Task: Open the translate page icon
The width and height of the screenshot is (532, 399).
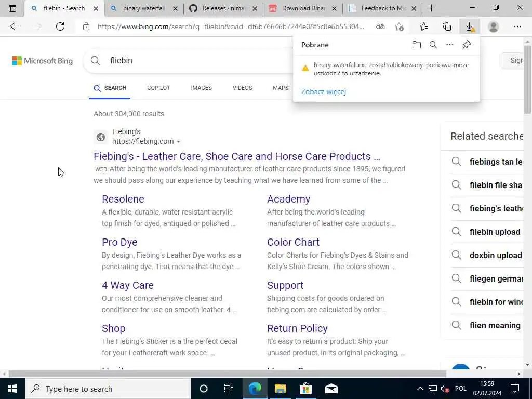Action: tap(380, 26)
